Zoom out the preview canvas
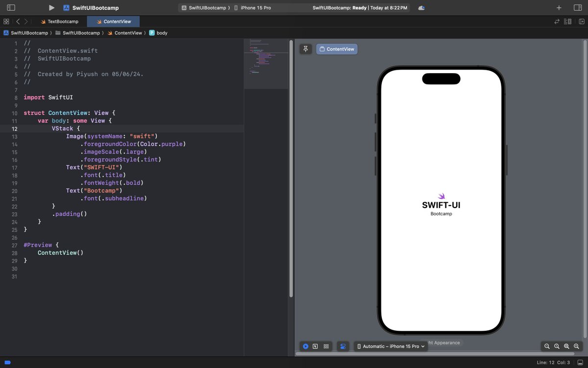588x368 pixels. pos(547,346)
